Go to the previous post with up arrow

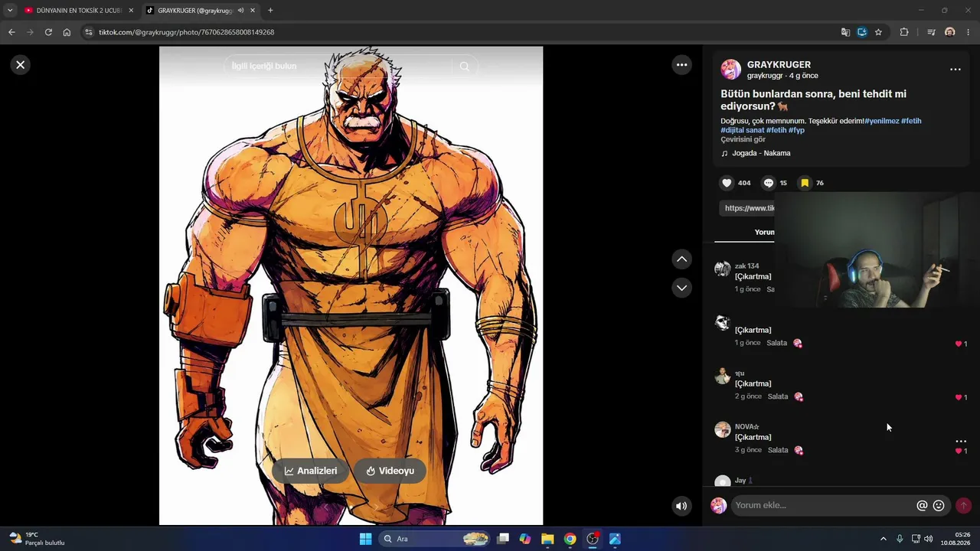pos(681,259)
